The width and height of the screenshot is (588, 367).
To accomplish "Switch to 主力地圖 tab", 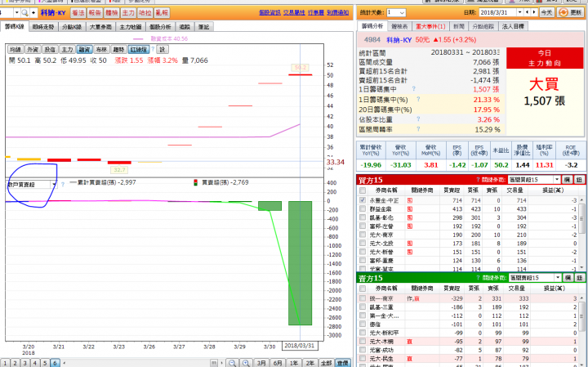I will coord(131,27).
